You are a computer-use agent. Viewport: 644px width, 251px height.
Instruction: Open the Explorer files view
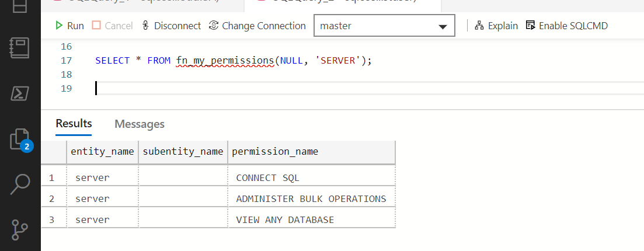[x=20, y=139]
